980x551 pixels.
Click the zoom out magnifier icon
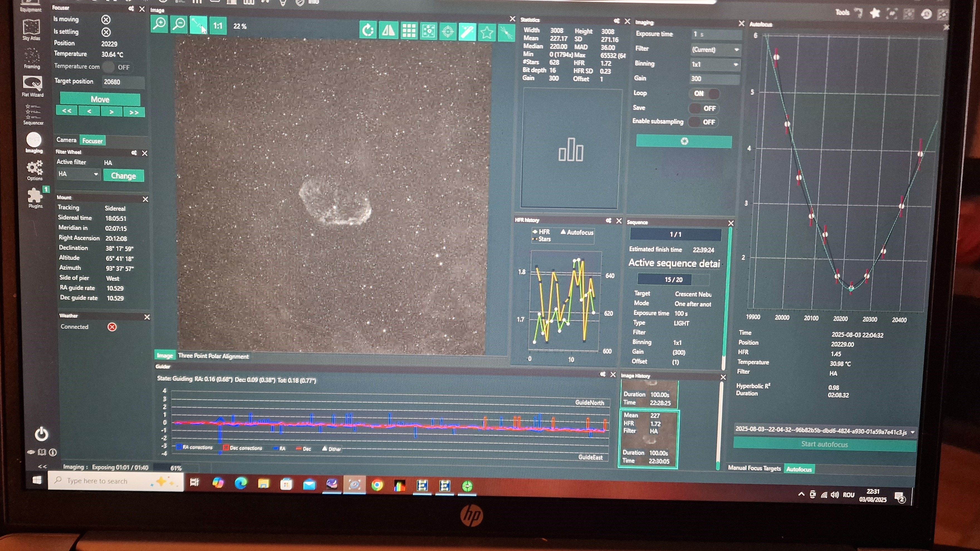tap(178, 25)
